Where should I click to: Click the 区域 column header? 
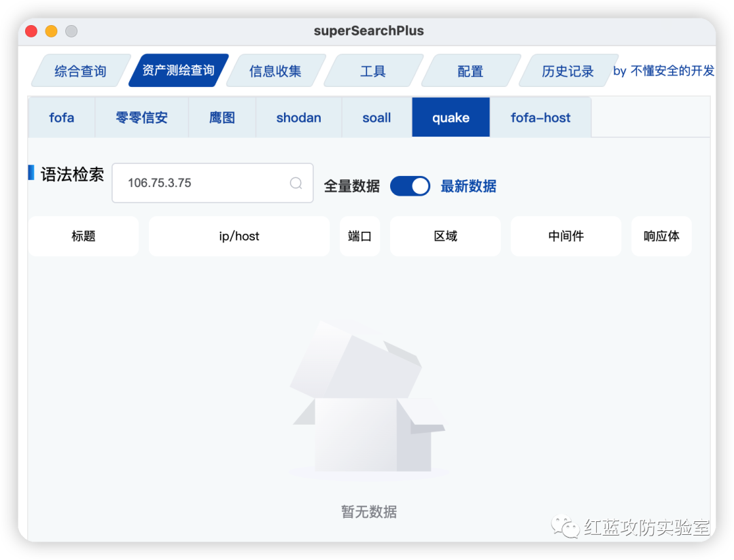click(445, 236)
